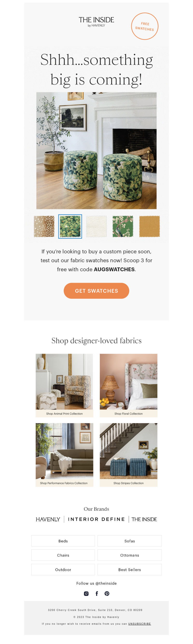Open the Facebook icon link

(x=97, y=594)
